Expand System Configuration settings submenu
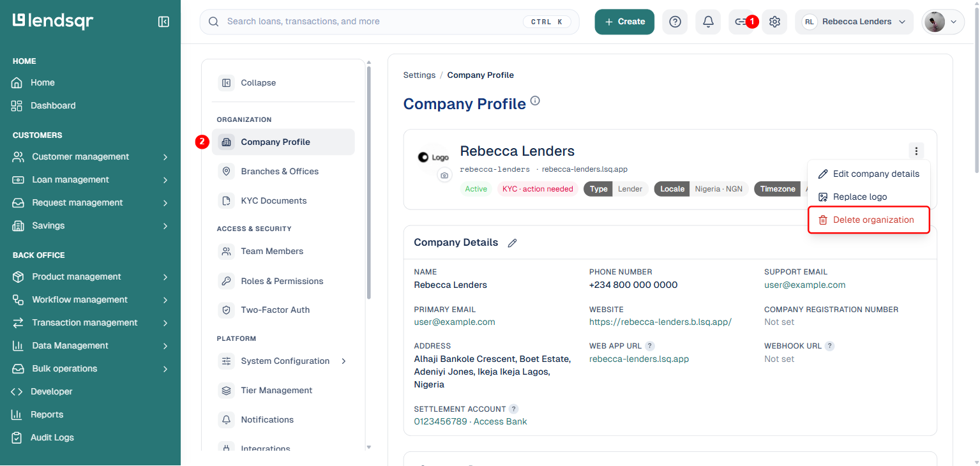 point(283,361)
